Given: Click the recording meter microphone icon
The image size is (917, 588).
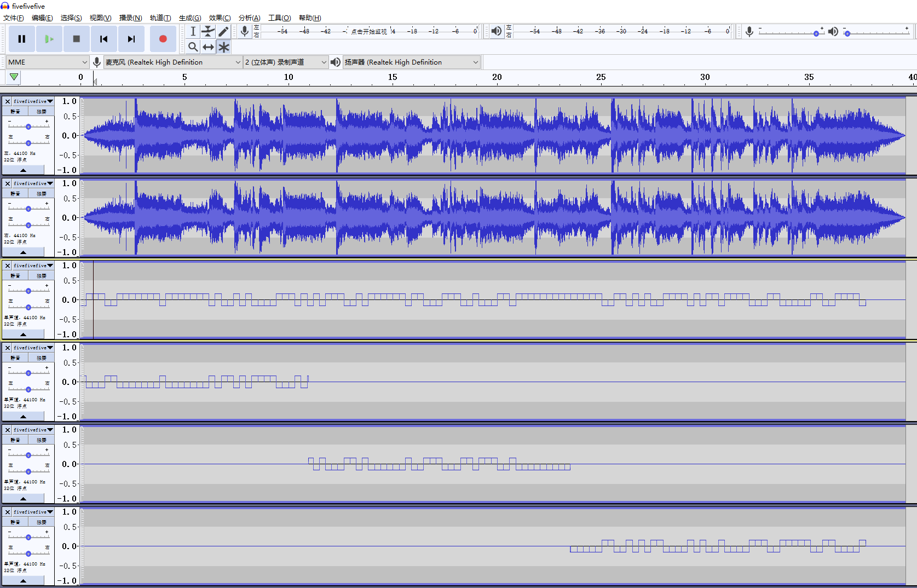Looking at the screenshot, I should point(245,31).
